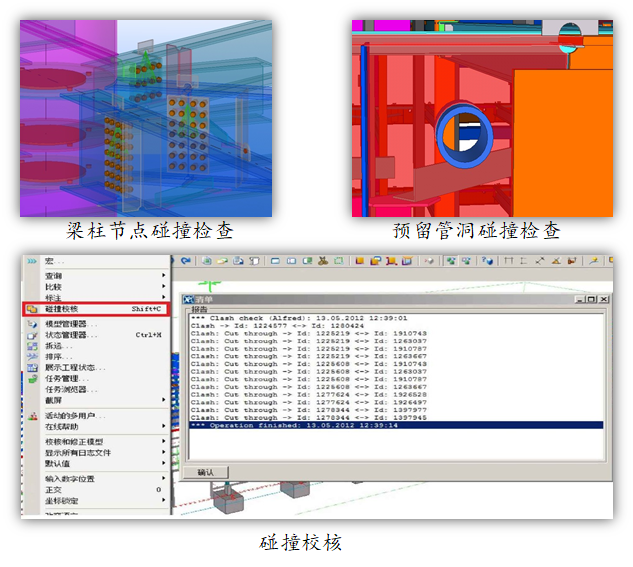Image resolution: width=633 pixels, height=567 pixels.
Task: Click the blue printer-like toolbar icon
Action: pyautogui.click(x=238, y=261)
